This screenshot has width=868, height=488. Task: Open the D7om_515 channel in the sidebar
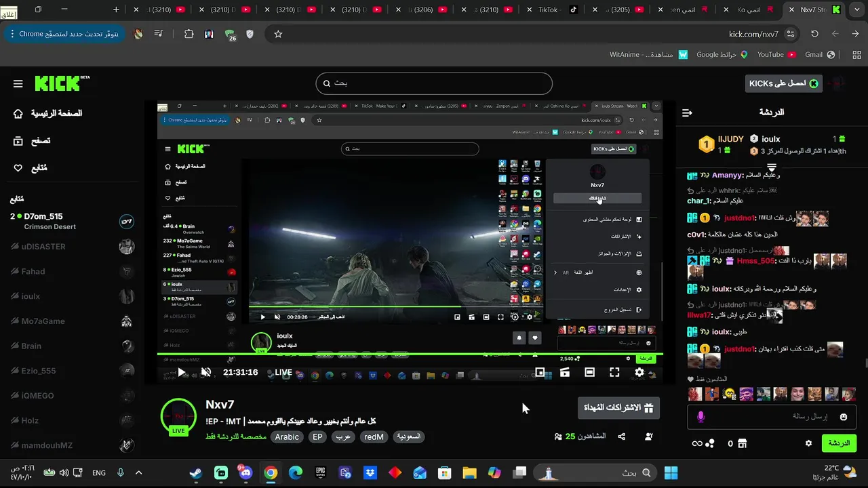tap(72, 222)
